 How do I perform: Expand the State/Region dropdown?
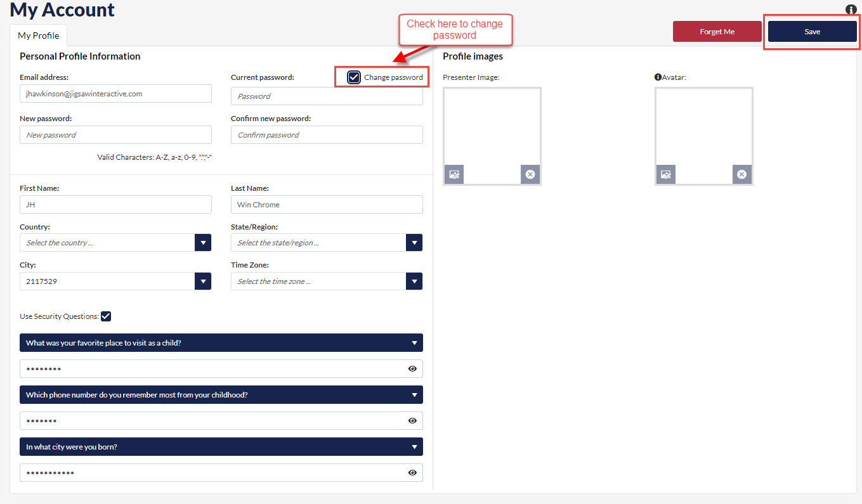pos(414,243)
